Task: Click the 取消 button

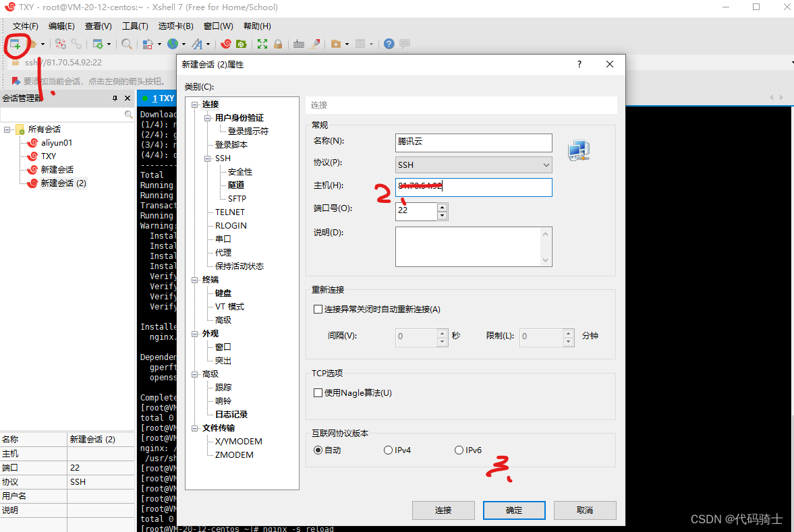Action: click(x=585, y=510)
